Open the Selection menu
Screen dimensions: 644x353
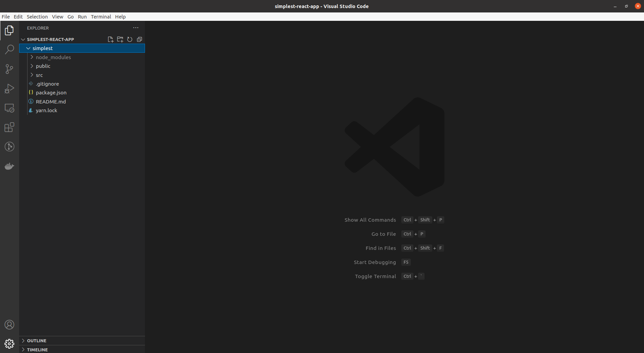(x=37, y=17)
